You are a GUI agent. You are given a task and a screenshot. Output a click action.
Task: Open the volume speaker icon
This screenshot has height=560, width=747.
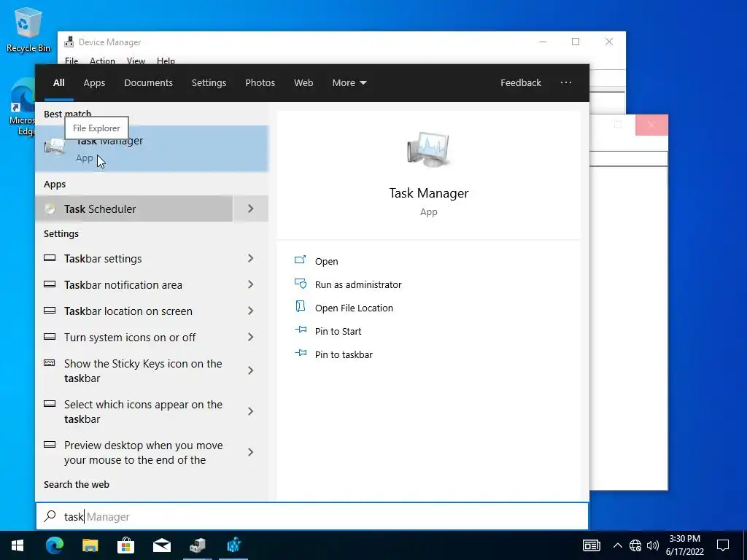pyautogui.click(x=653, y=545)
